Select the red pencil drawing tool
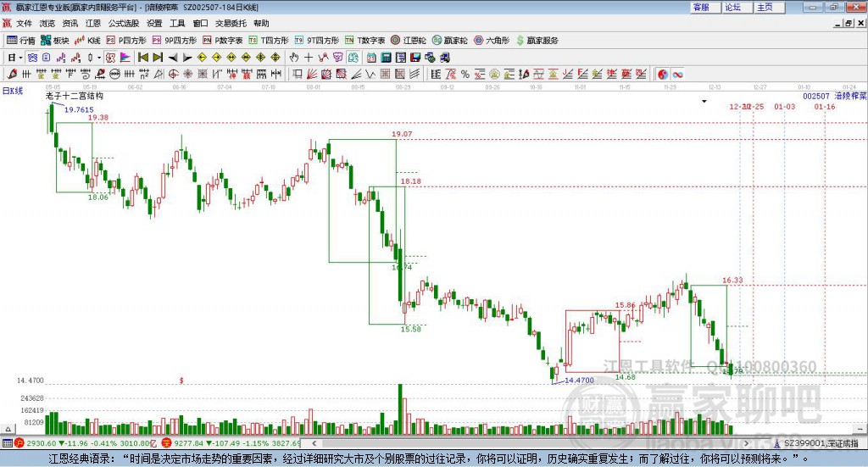Screen dimensions: 868x467 [x=13, y=74]
